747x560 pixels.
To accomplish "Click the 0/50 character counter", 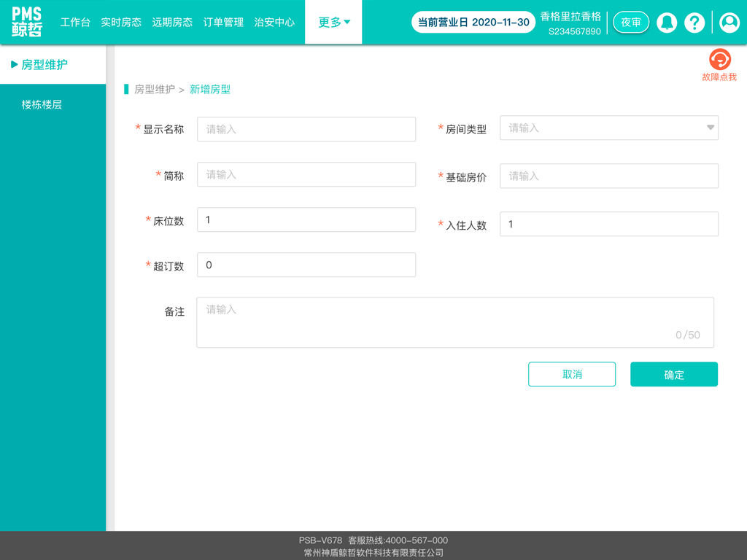I will tap(687, 335).
